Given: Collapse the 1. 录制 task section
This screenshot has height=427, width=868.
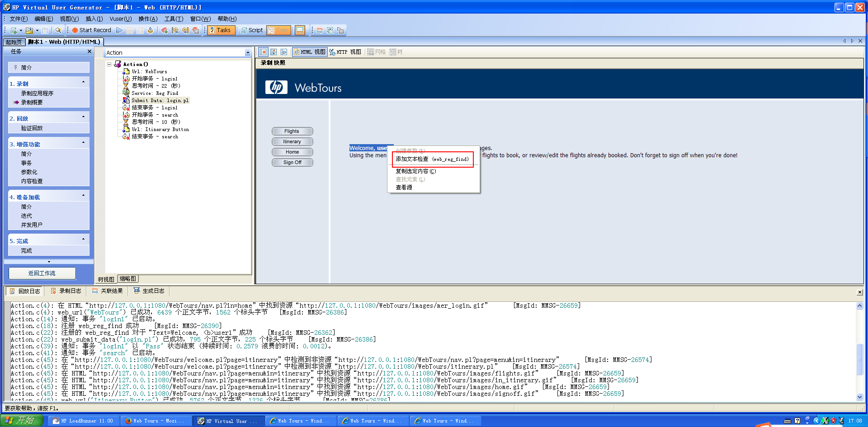Looking at the screenshot, I should point(83,82).
